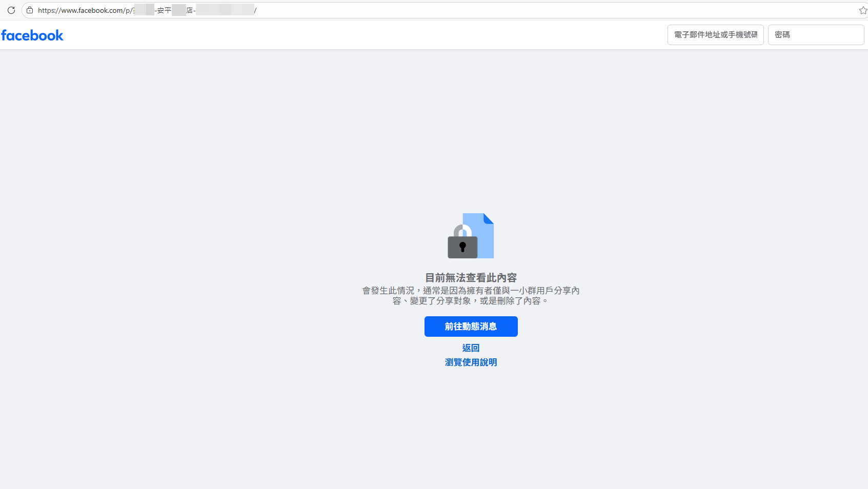Reload the page using the browser refresh icon
The image size is (868, 489).
11,10
